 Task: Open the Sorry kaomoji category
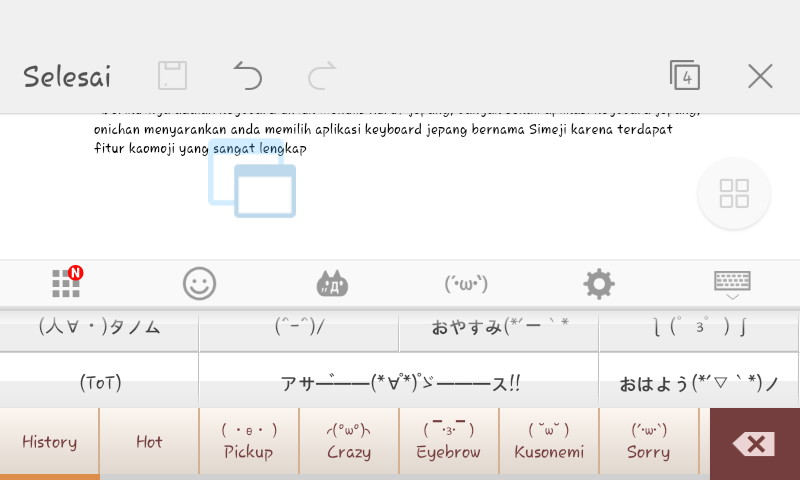tap(649, 442)
